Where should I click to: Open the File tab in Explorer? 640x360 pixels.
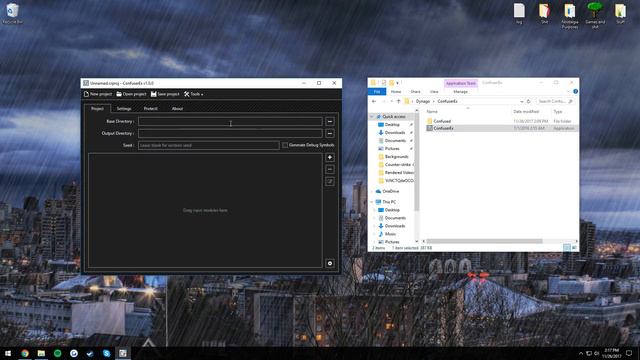point(377,92)
